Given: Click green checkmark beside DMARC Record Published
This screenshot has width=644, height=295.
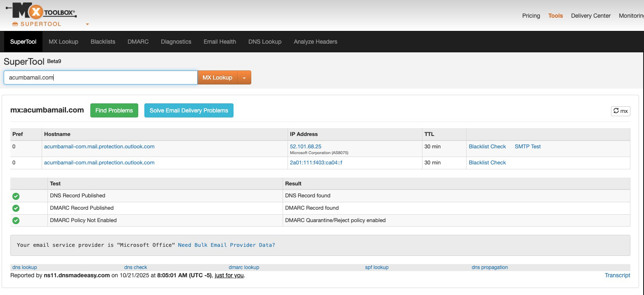Looking at the screenshot, I should [16, 208].
